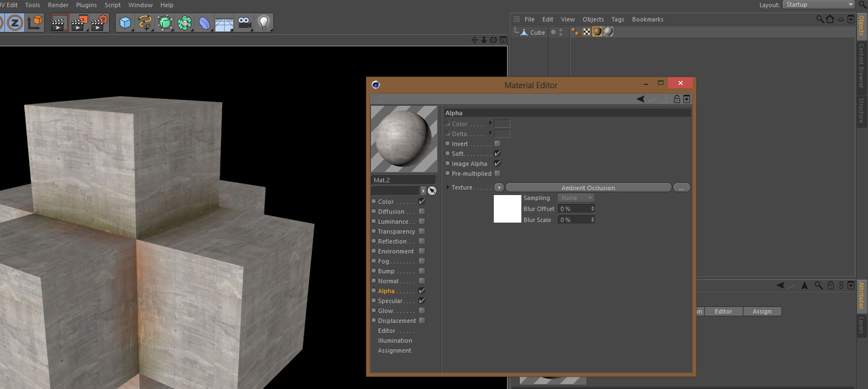868x389 pixels.
Task: Click the white texture preview swatch
Action: tap(507, 209)
